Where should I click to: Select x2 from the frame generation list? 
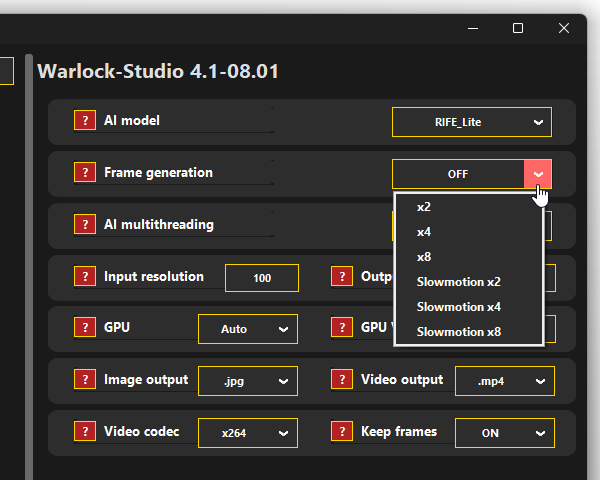point(424,207)
